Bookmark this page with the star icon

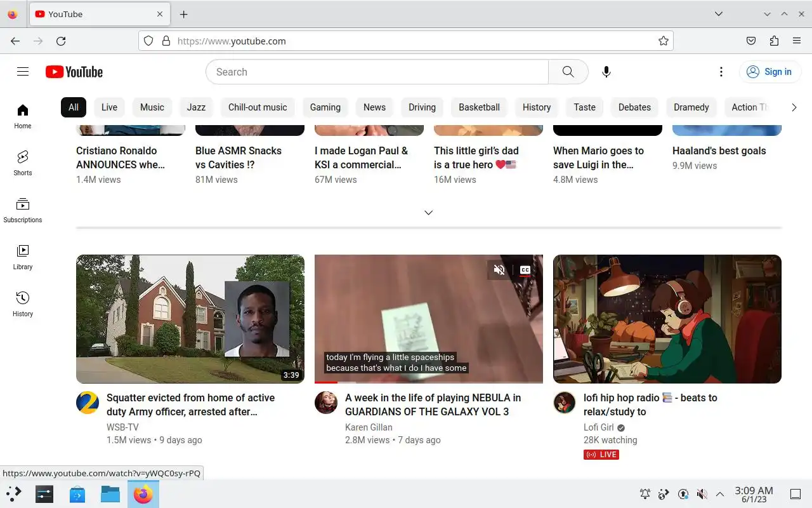pyautogui.click(x=664, y=41)
